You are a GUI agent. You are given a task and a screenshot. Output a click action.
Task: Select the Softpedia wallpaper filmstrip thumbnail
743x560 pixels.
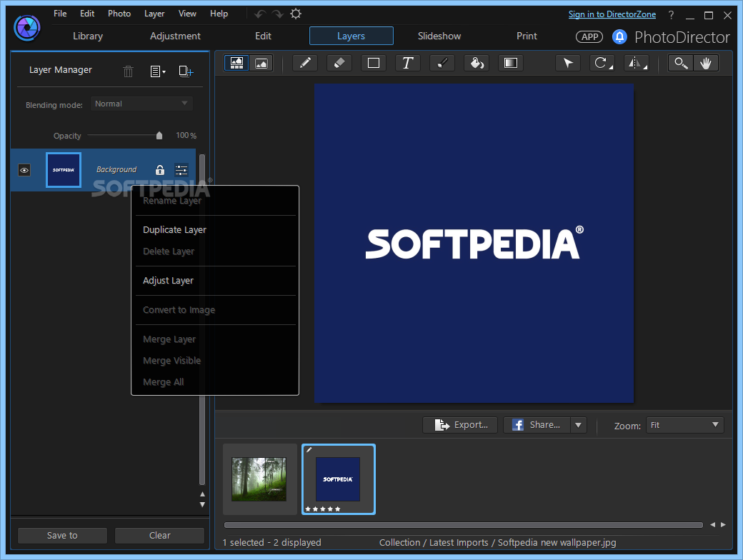(x=339, y=479)
